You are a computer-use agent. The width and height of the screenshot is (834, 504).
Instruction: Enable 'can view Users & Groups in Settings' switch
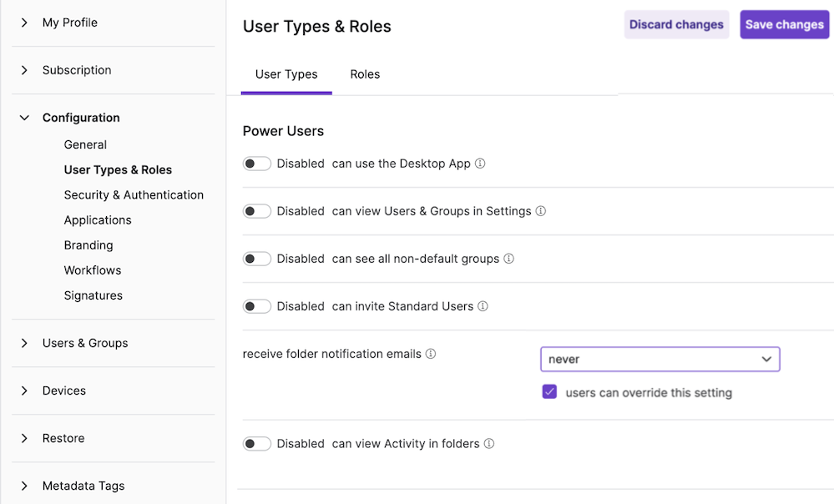point(257,211)
